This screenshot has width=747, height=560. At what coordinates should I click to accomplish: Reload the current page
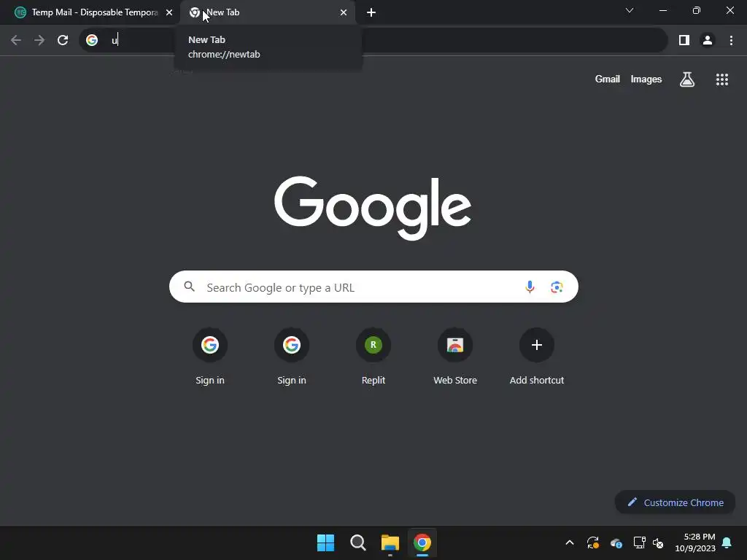tap(63, 41)
